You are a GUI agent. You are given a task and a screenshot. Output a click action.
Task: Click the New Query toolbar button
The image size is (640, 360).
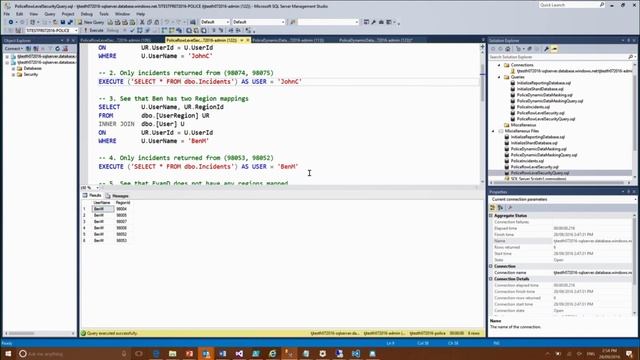click(x=91, y=22)
